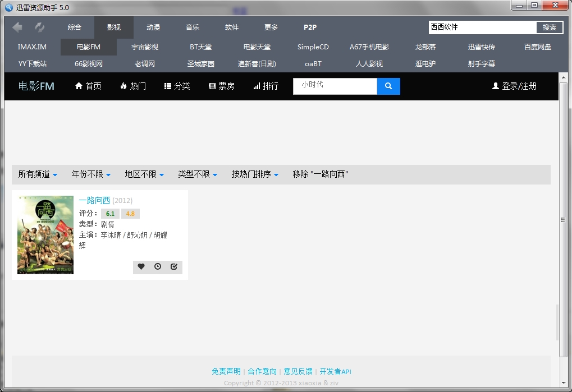
Task: Click the 电影FM site logo
Action: click(x=36, y=86)
